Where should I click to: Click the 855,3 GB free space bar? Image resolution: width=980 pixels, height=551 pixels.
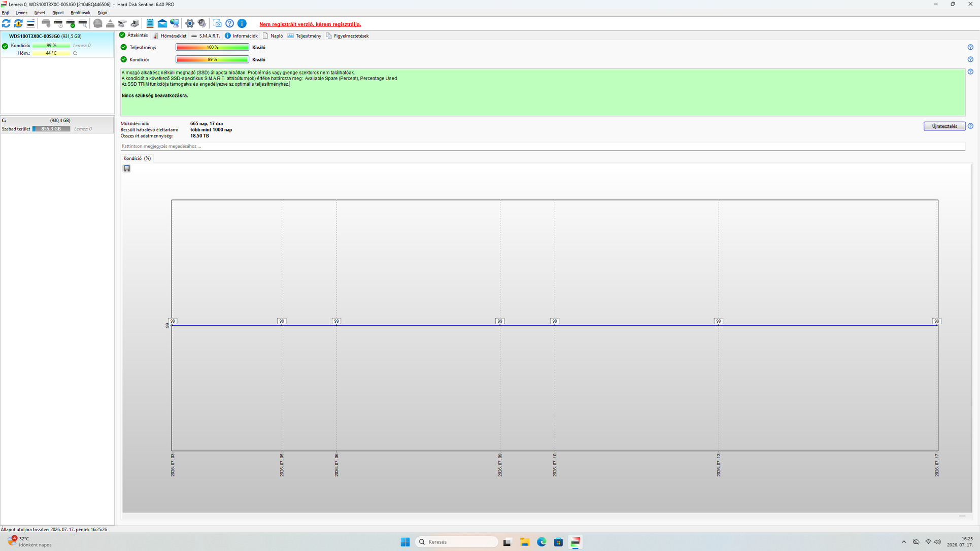51,129
